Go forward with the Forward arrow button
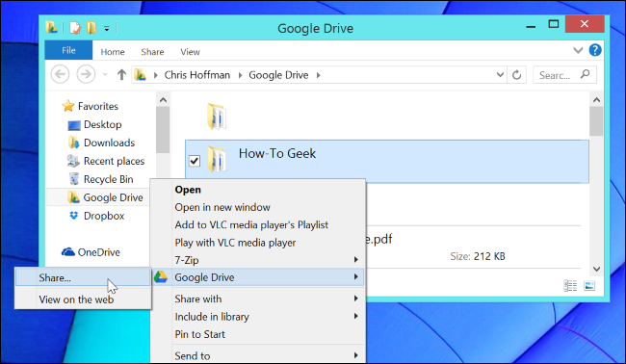Screen dimensions: 626x364 86,74
